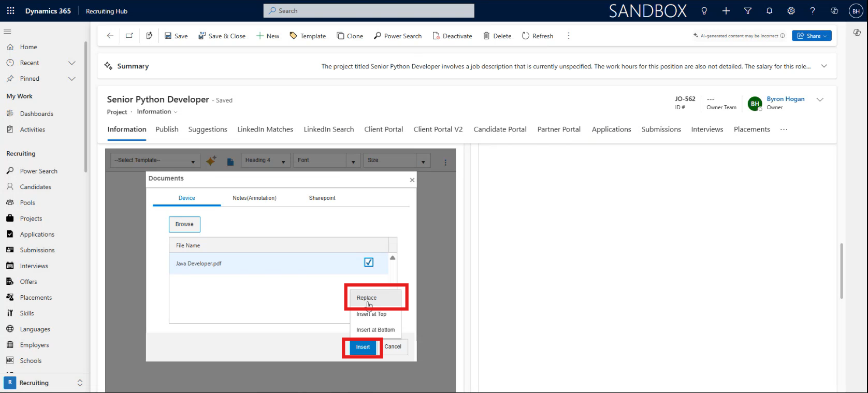The width and height of the screenshot is (868, 393).
Task: Switch to the Sharepoint tab
Action: point(322,198)
